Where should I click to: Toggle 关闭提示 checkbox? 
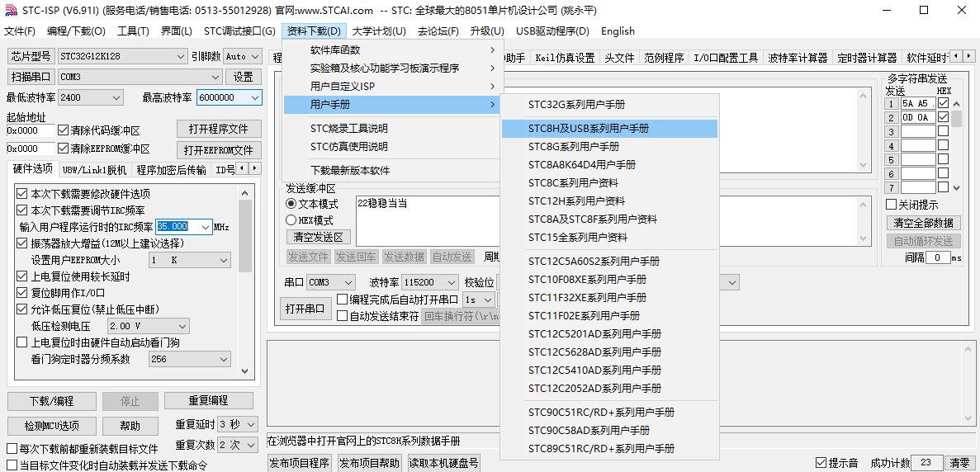click(892, 205)
